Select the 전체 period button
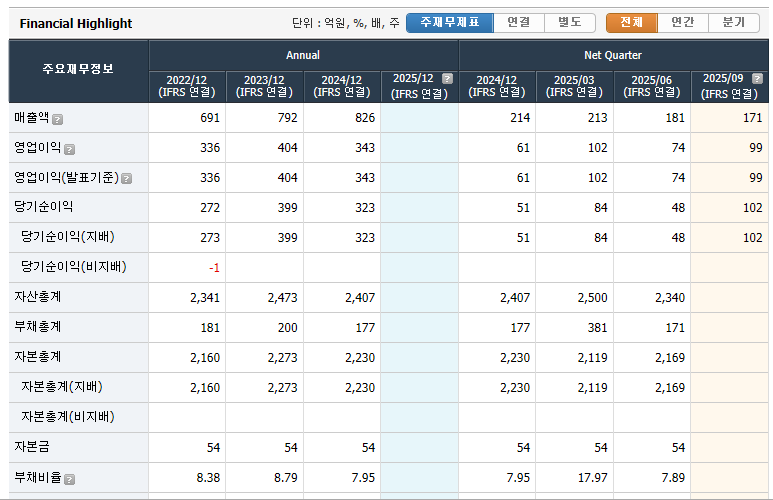 (631, 22)
